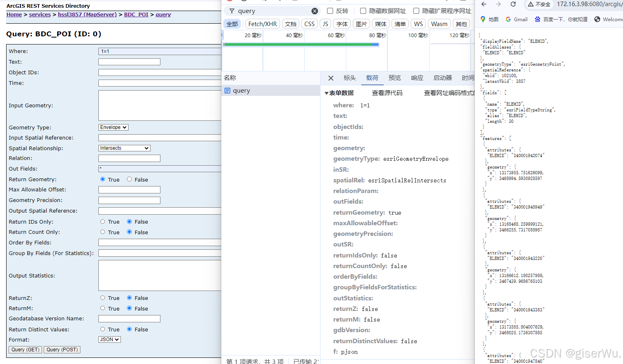Open the Spatial Relationship Intersects dropdown
623x364 pixels.
(x=125, y=148)
